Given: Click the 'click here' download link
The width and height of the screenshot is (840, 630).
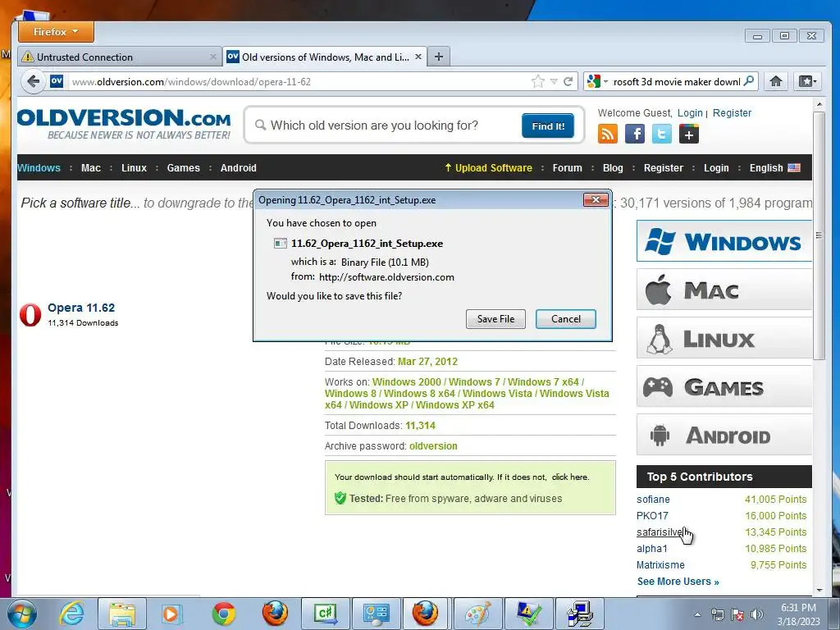Looking at the screenshot, I should (x=570, y=477).
